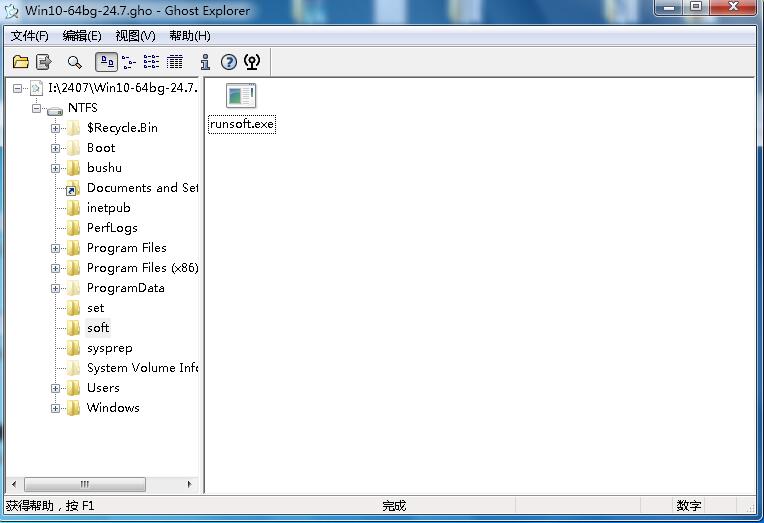Maximize the Ghost Explorer window
The image size is (764, 523).
696,7
